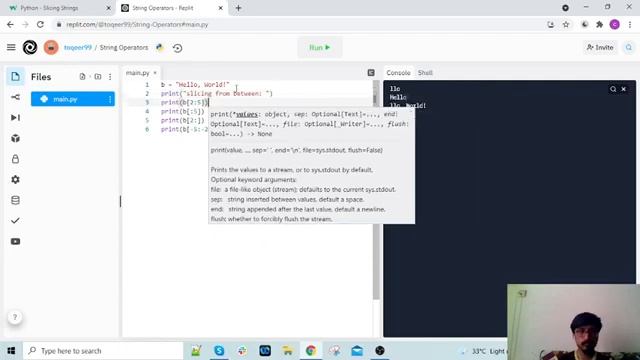This screenshot has width=640, height=360.
Task: Add a new folder in the Files panel
Action: (x=98, y=77)
